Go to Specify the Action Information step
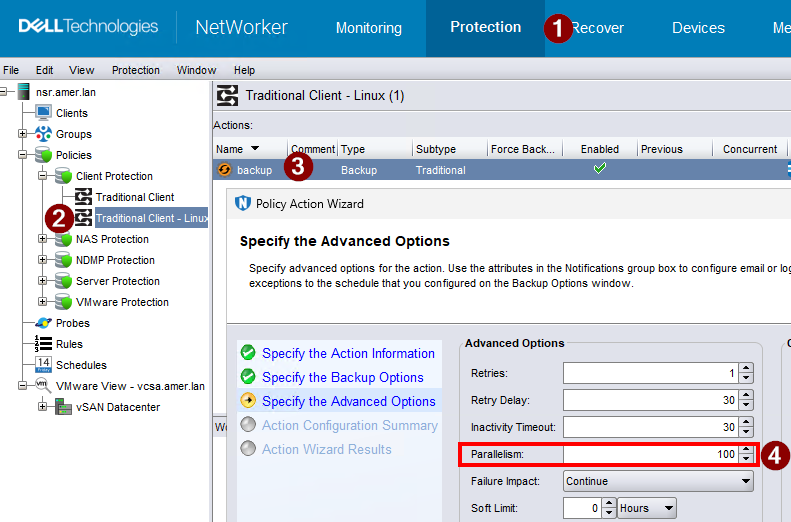Viewport: 791px width, 522px height. 348,353
